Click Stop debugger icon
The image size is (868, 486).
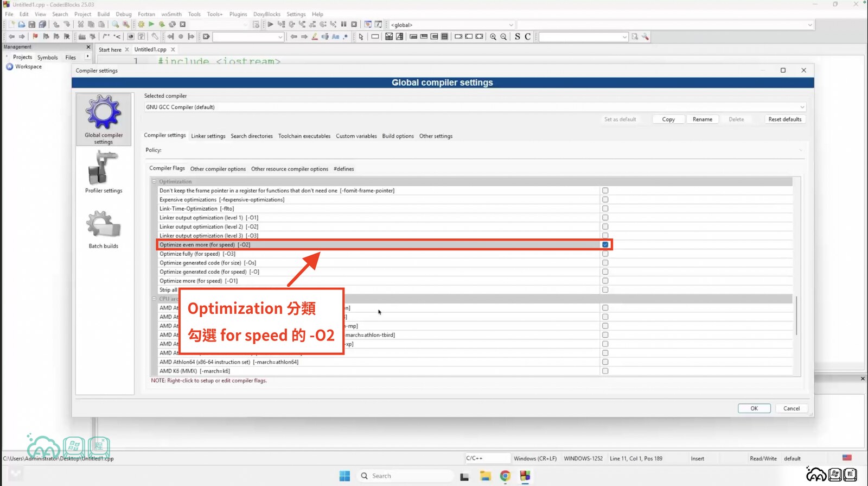click(x=354, y=24)
